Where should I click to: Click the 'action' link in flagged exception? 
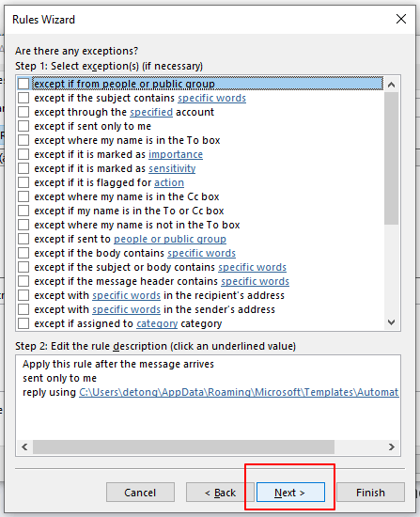point(169,182)
